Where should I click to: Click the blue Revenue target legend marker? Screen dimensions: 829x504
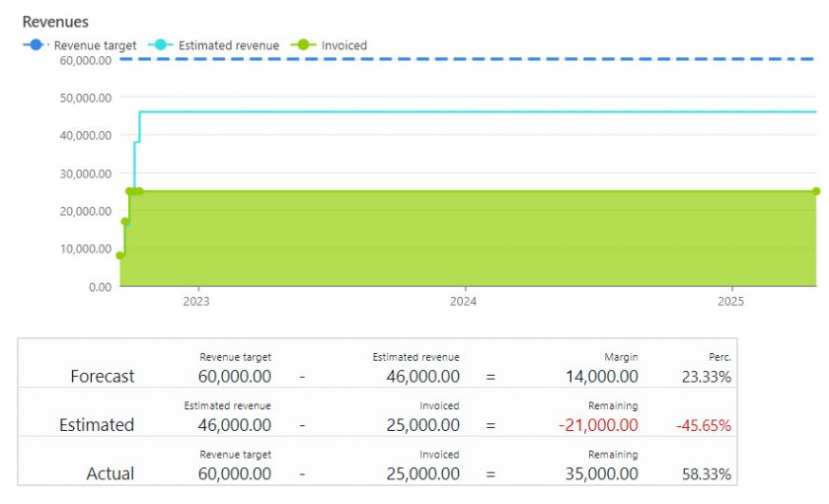tap(37, 45)
